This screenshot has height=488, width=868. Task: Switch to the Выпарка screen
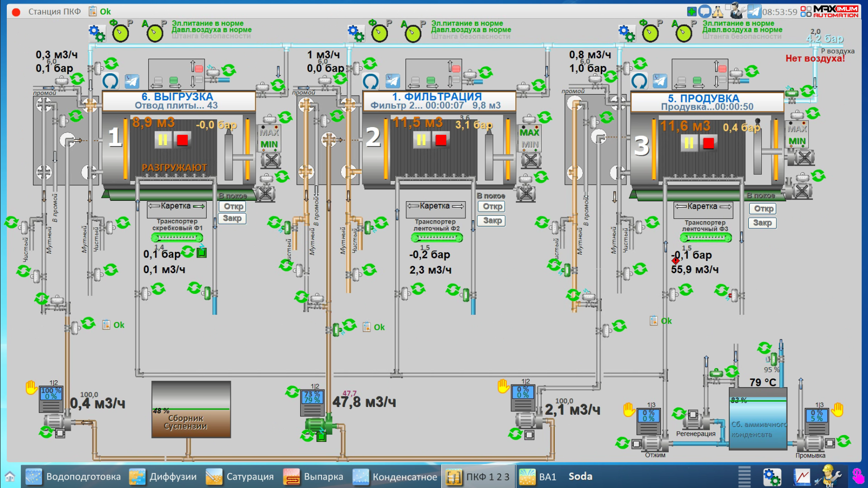point(313,476)
